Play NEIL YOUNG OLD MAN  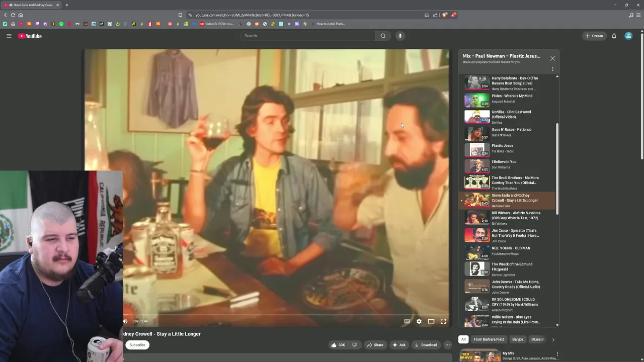point(508,251)
